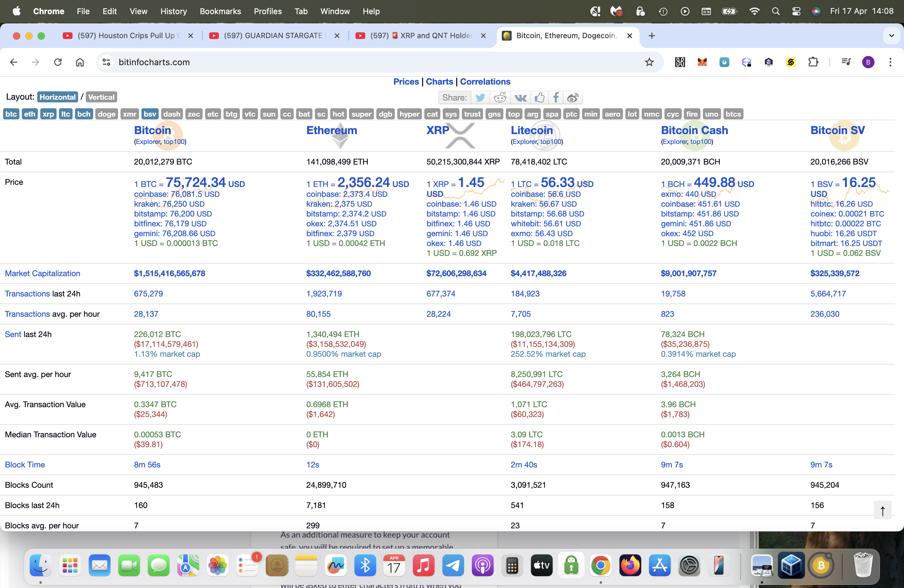Click the address bar showing bitinfocharts.com
Screen dimensions: 904x588
pos(380,62)
